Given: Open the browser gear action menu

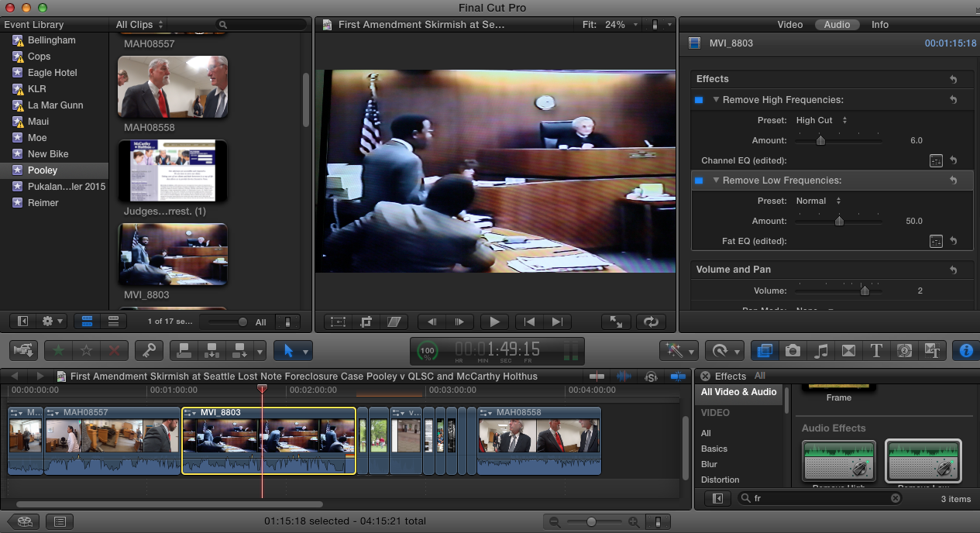Looking at the screenshot, I should 53,321.
